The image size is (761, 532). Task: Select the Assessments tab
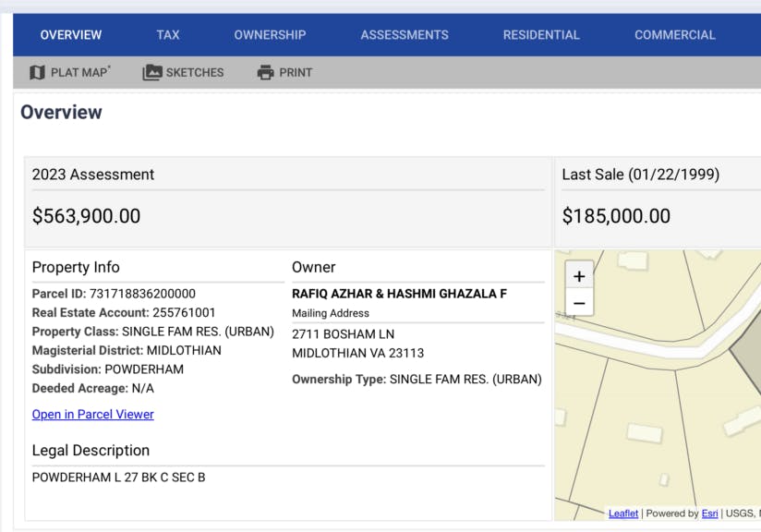[x=405, y=35]
